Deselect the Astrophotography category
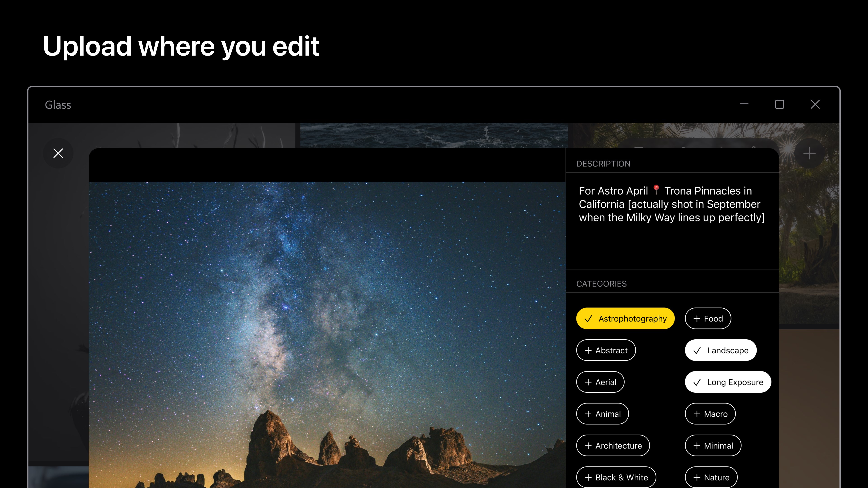 coord(625,318)
